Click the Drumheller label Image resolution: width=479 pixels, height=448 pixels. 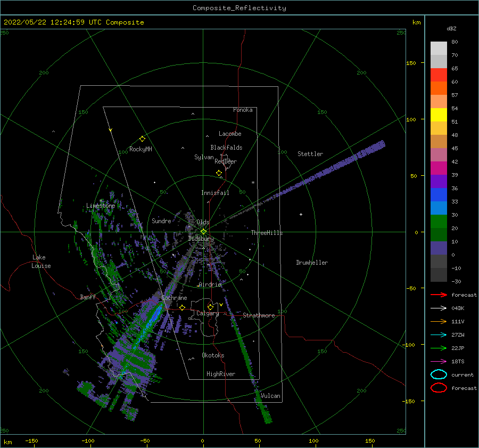pos(312,263)
